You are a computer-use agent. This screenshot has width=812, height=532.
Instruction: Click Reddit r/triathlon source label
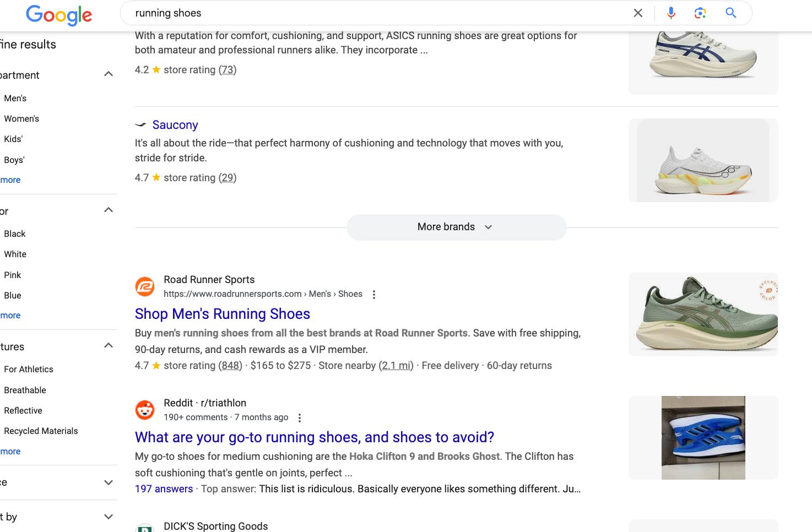tap(205, 403)
